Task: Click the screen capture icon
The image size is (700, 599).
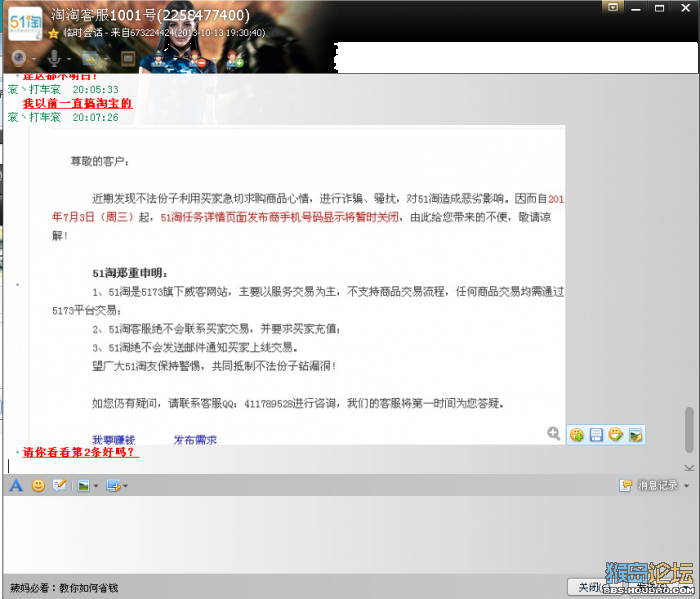Action: point(113,486)
